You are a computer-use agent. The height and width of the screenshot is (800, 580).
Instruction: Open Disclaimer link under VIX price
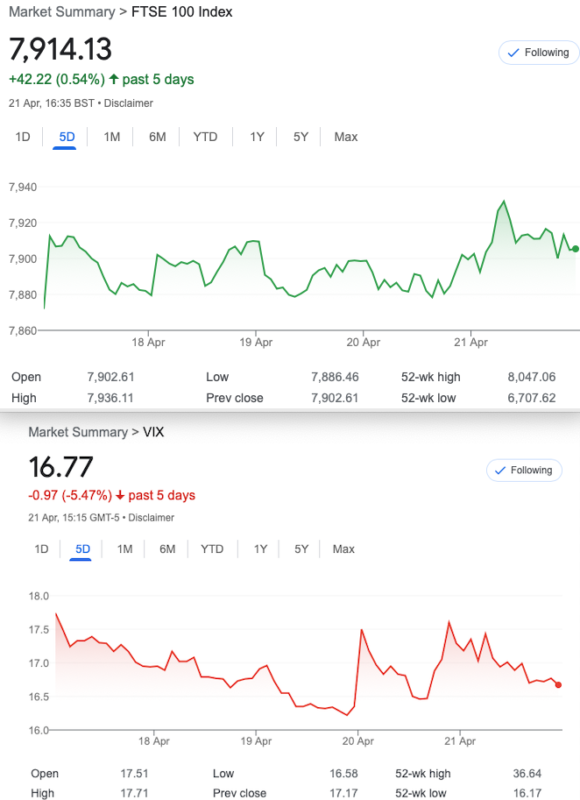151,517
